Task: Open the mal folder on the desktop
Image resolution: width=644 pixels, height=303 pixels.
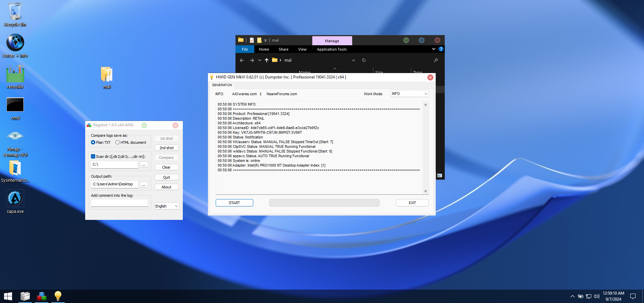Action: point(107,77)
